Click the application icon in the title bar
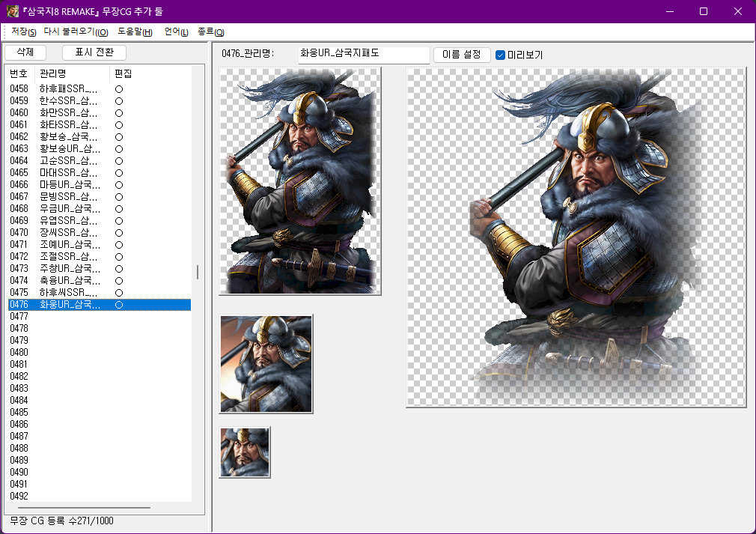Viewport: 756px width, 534px height. click(x=13, y=10)
